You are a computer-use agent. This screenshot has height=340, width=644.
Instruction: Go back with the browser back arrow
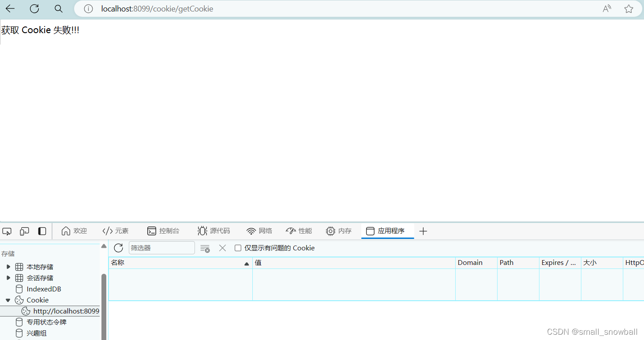point(10,9)
